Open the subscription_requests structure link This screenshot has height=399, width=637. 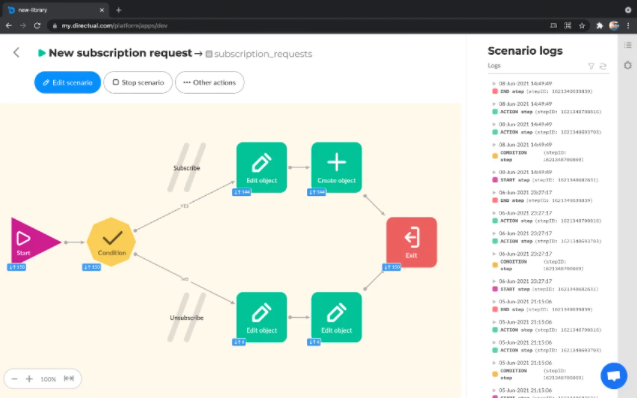point(259,54)
